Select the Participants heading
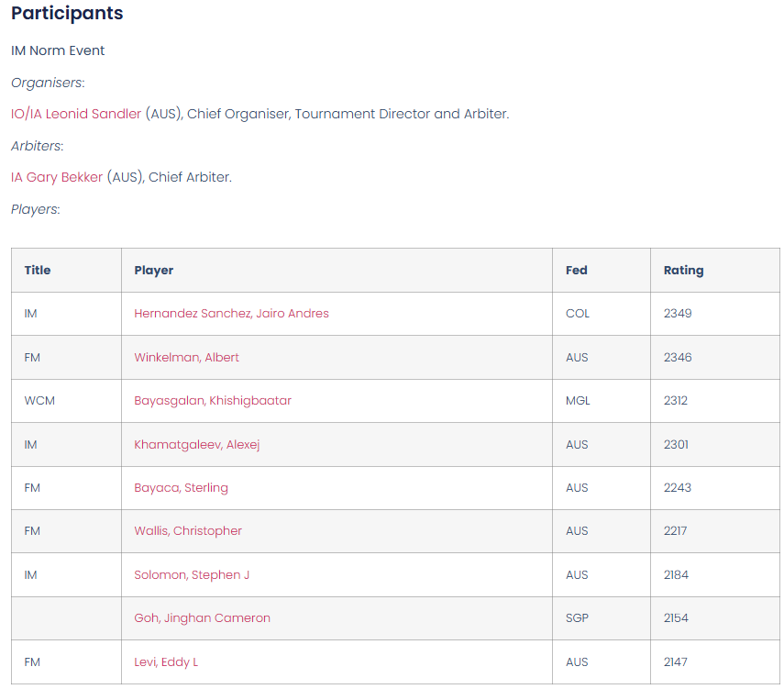The height and width of the screenshot is (689, 784). click(67, 13)
